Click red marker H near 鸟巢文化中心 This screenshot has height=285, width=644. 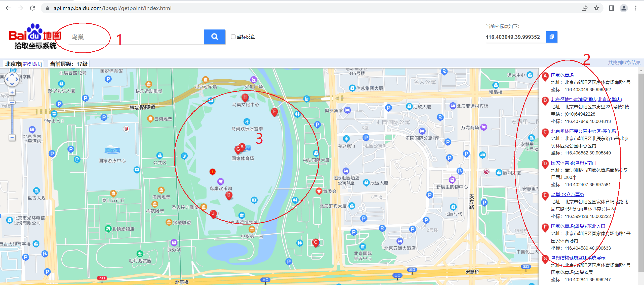(245, 98)
